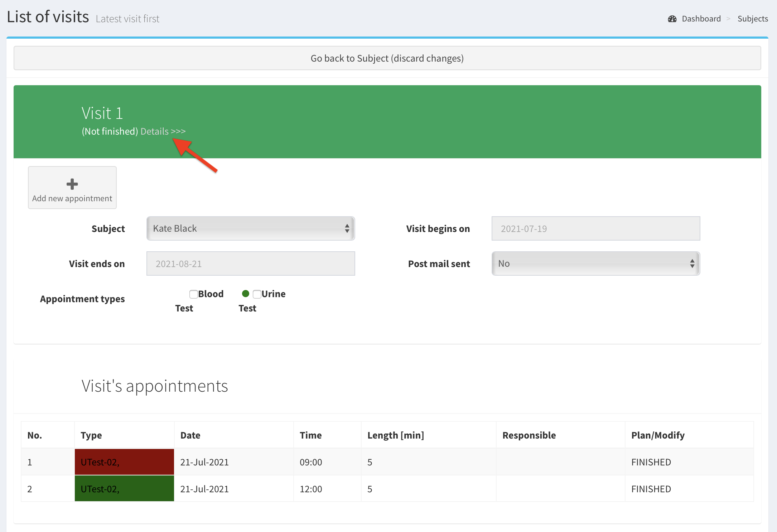Click the green UTest-02 type cell

(x=124, y=489)
